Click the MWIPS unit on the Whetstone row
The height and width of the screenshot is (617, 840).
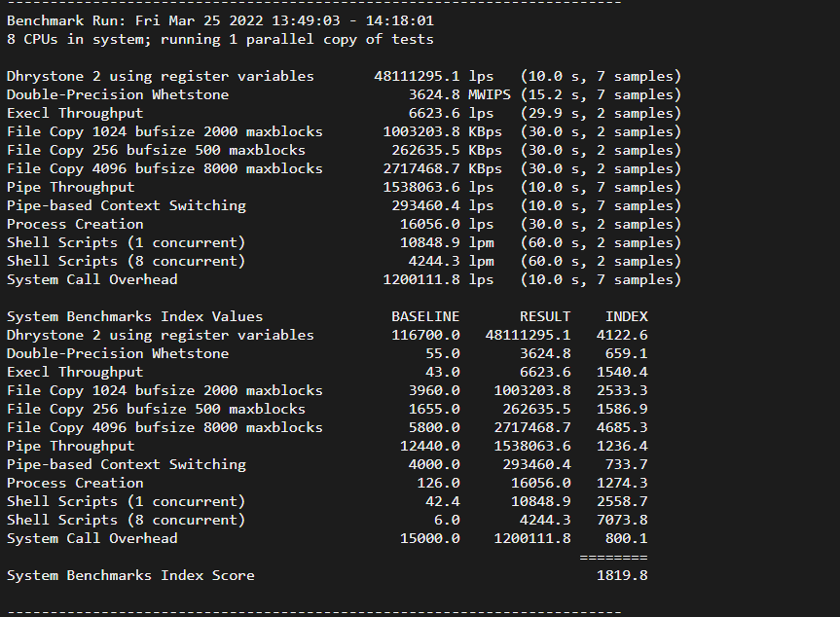[x=490, y=94]
